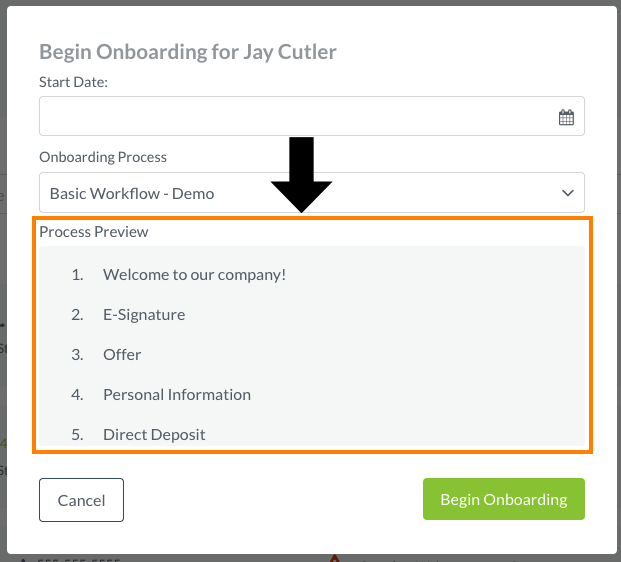Click the Process Preview label

93,232
